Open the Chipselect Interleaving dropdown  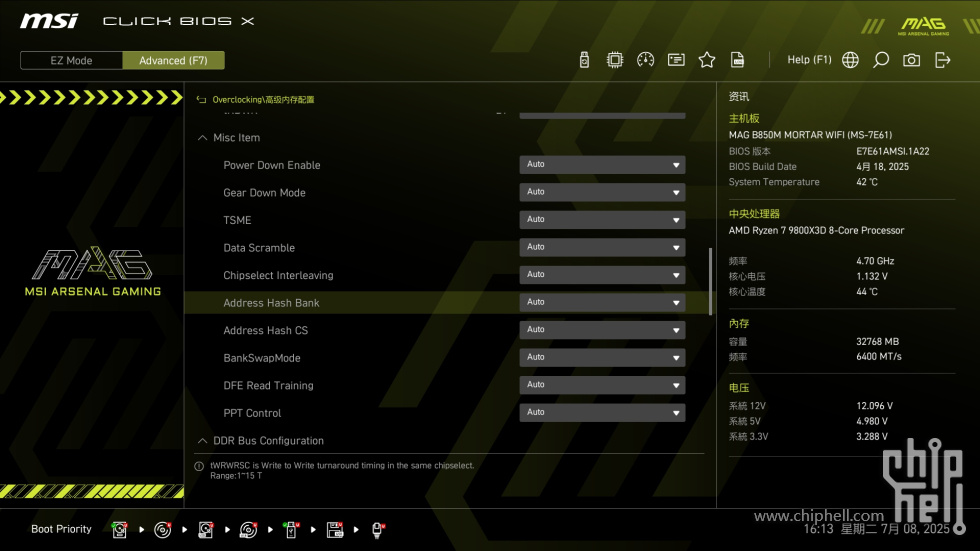[x=602, y=274]
